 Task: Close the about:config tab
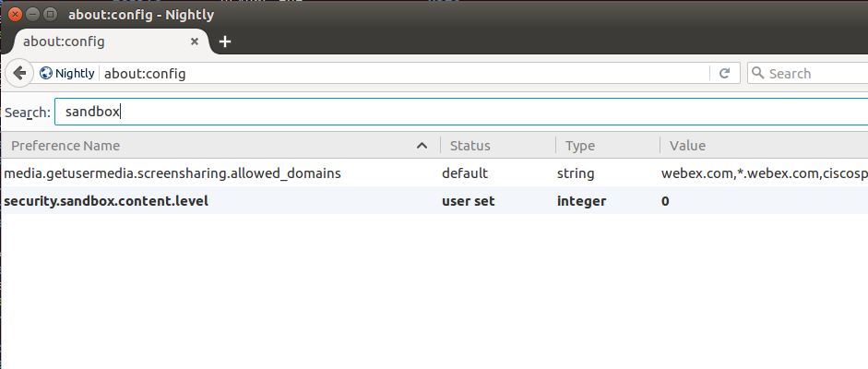(195, 42)
